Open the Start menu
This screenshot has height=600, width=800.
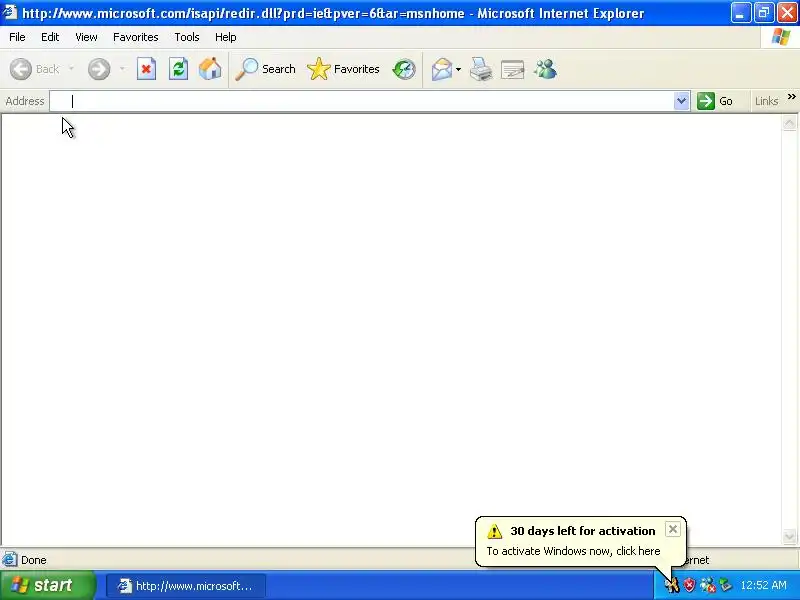[48, 585]
